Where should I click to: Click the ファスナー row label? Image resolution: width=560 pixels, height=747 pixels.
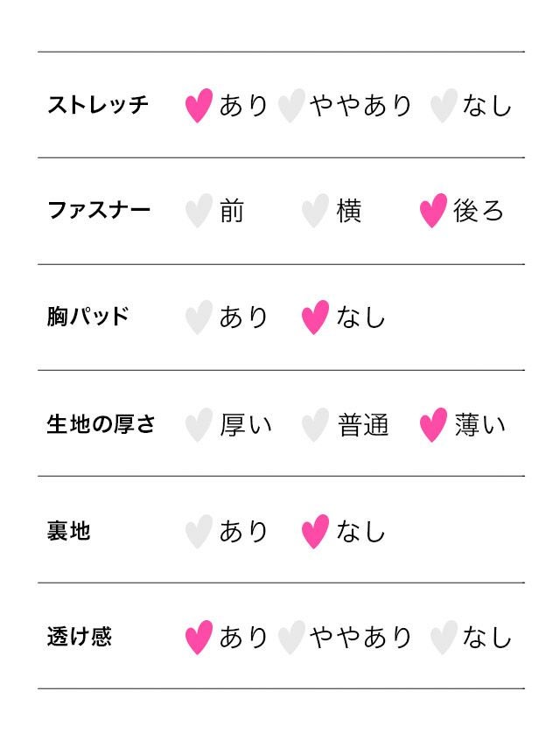tap(99, 211)
